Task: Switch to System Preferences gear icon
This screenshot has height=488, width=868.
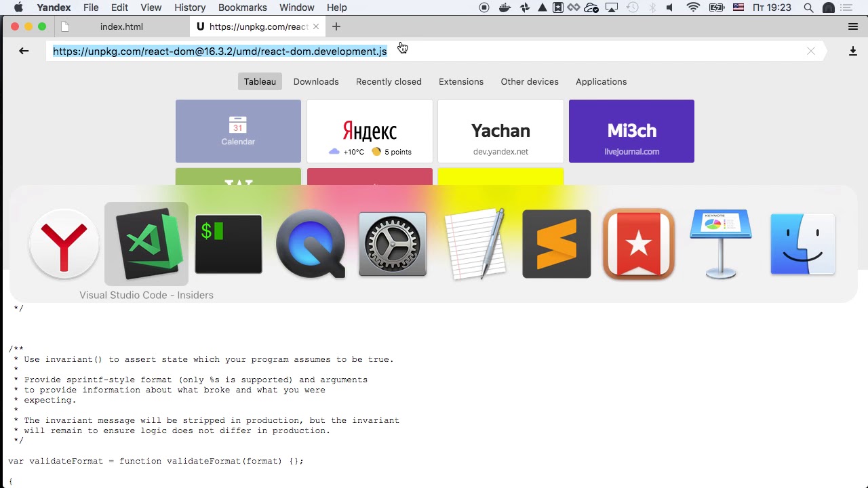Action: pyautogui.click(x=393, y=244)
